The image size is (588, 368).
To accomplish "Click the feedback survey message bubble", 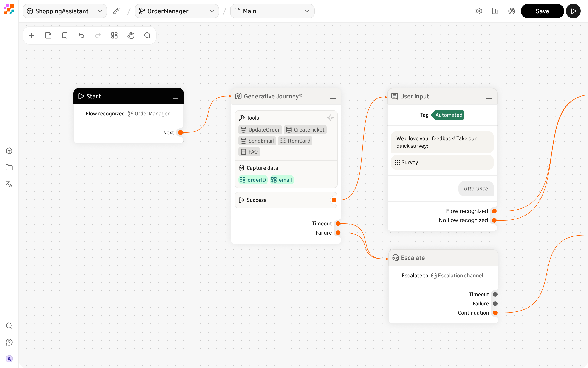I will [442, 142].
